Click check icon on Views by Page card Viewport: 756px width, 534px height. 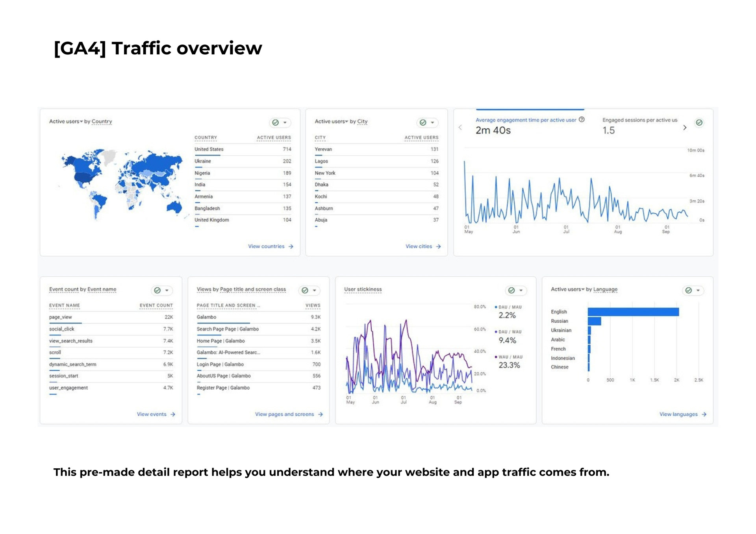[305, 290]
